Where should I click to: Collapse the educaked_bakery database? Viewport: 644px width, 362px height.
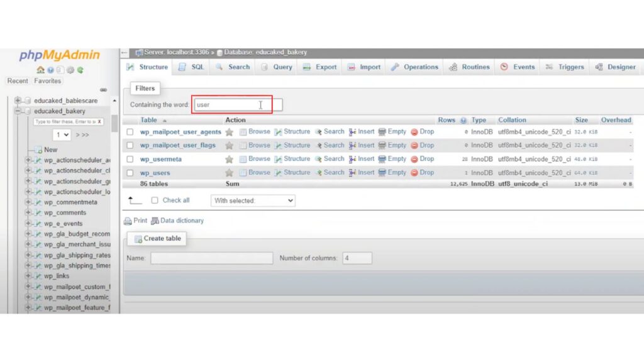click(18, 111)
